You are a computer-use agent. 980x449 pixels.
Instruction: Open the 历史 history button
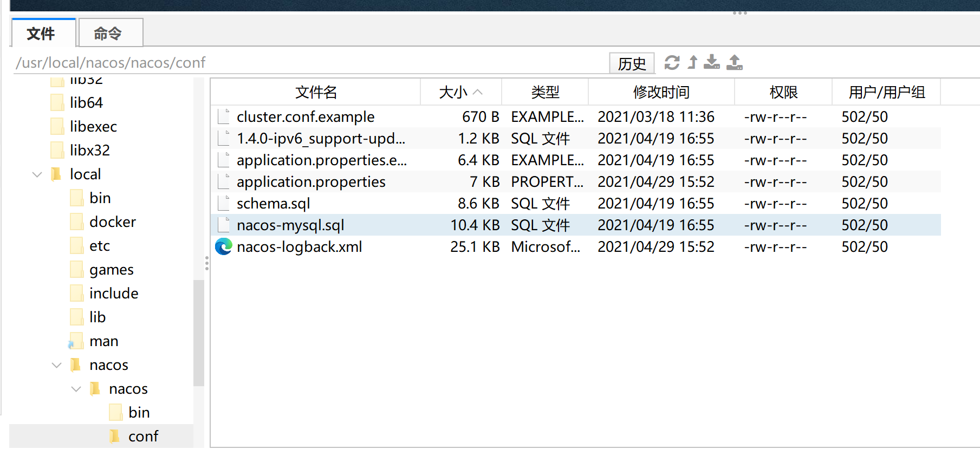(632, 63)
